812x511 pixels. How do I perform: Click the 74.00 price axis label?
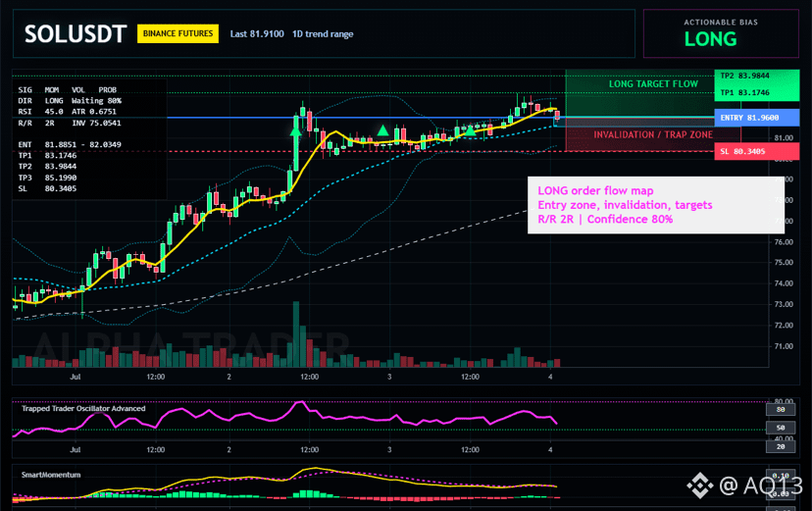click(783, 283)
